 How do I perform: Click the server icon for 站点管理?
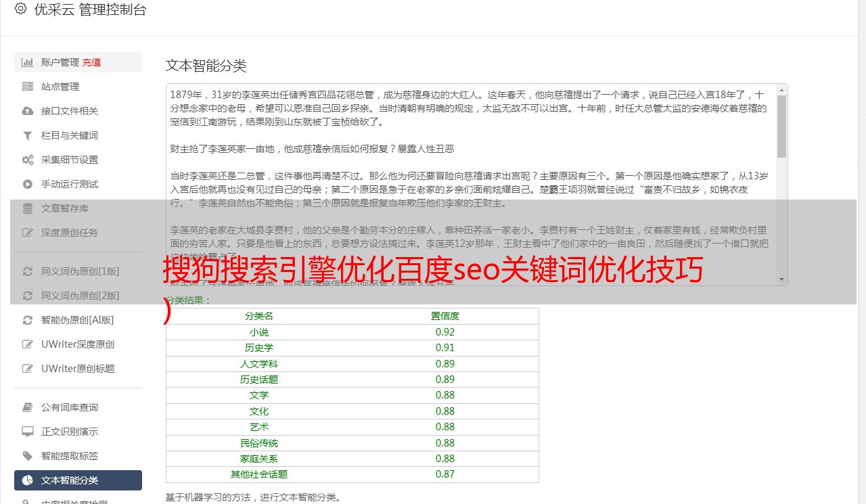(x=27, y=87)
